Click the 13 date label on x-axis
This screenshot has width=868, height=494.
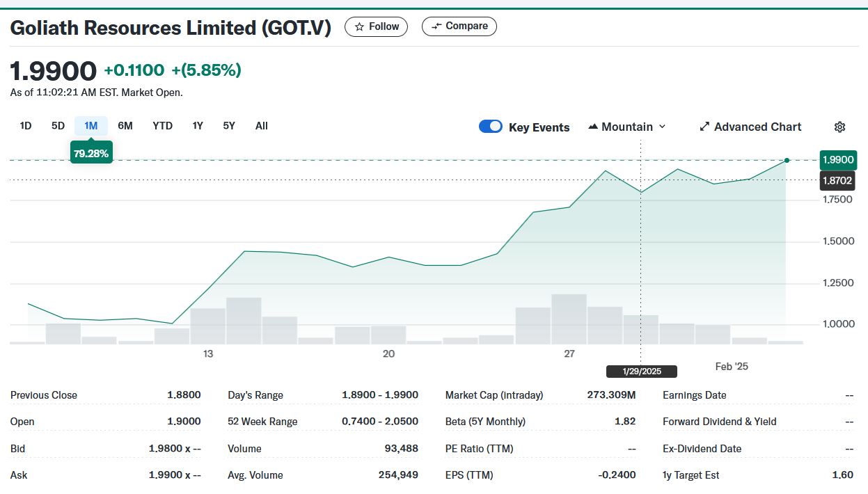(x=208, y=354)
